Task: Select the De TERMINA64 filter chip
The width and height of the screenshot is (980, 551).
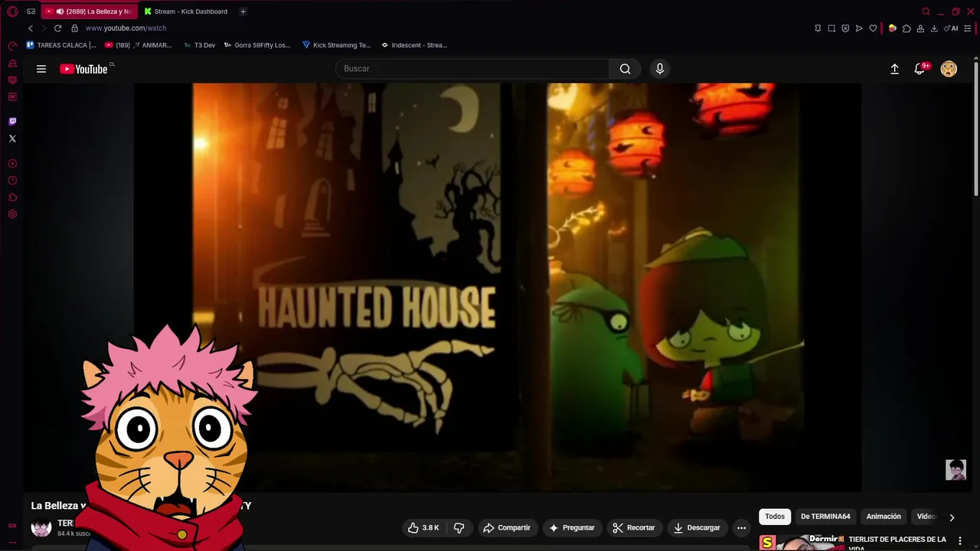Action: (x=825, y=517)
